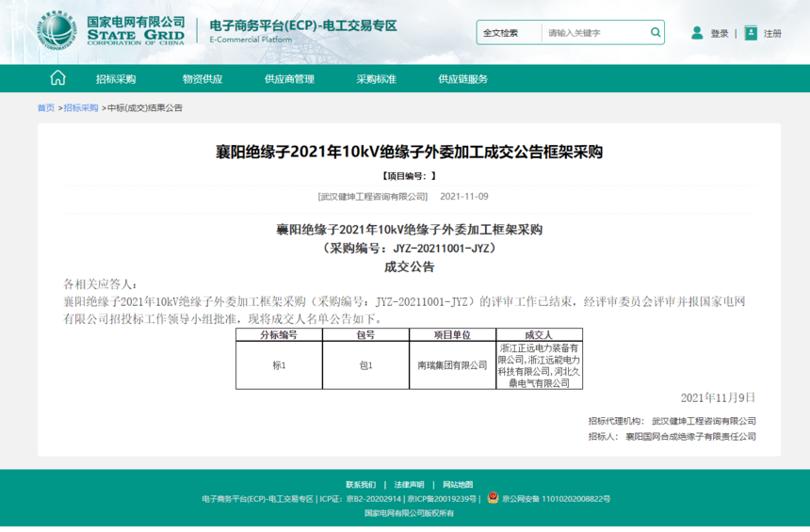Click the State Grid globe logo
The width and height of the screenshot is (810, 532).
point(57,30)
